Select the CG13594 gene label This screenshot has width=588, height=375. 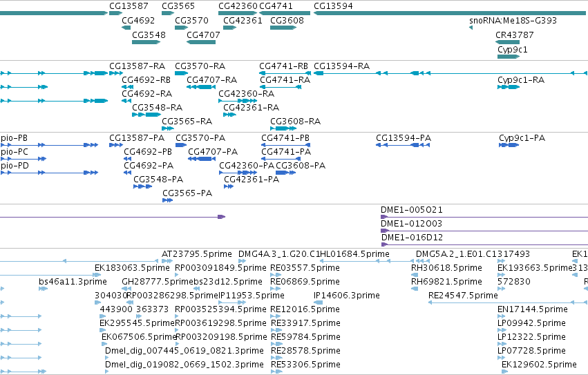(x=333, y=6)
